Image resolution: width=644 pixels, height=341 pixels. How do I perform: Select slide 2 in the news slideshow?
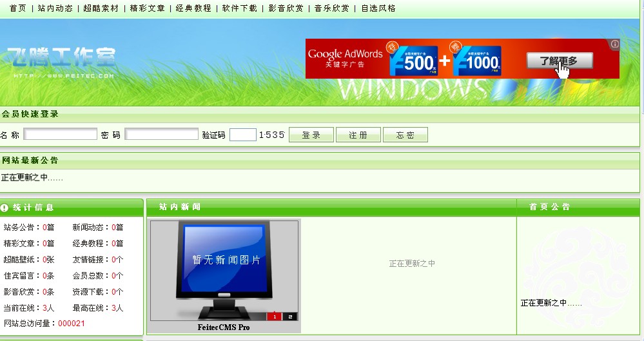coord(290,317)
